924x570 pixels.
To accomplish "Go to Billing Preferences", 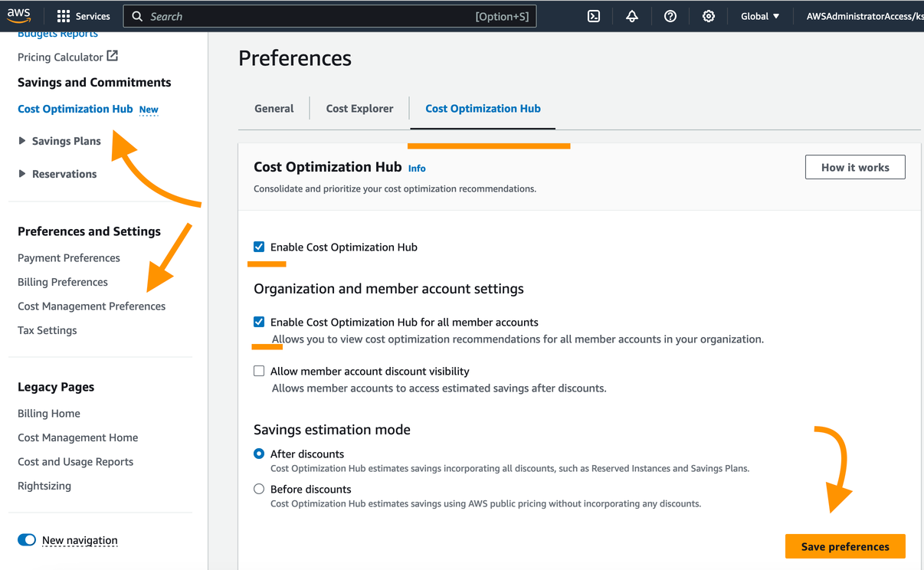I will coord(63,282).
